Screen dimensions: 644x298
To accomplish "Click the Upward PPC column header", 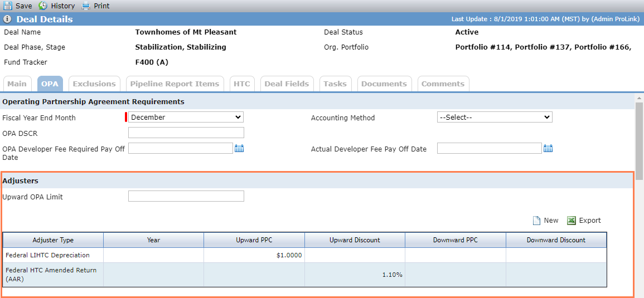I will coord(254,240).
